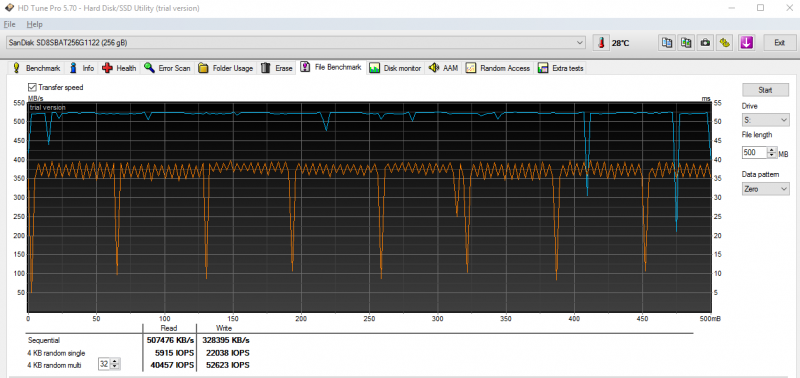Increase the File length spinner value

pos(771,150)
